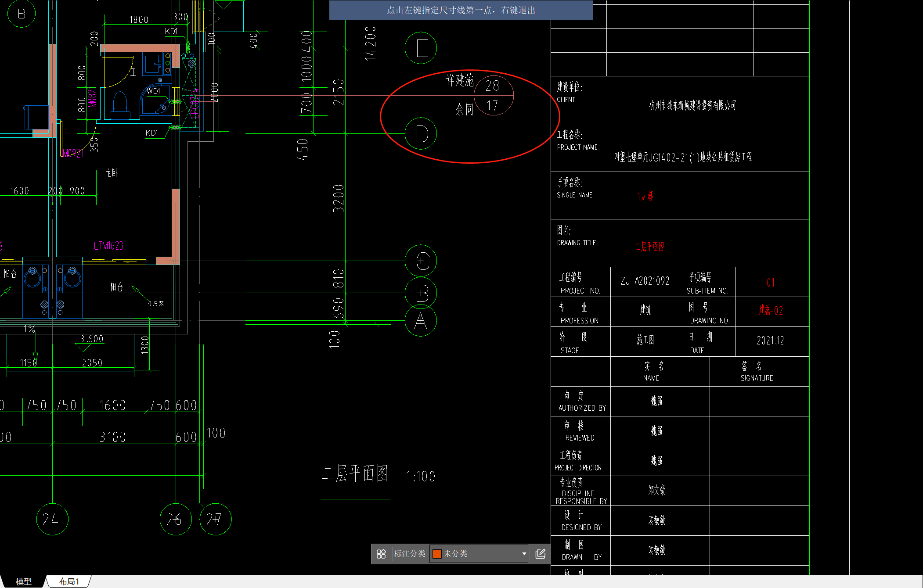Screen dimensions: 923x588
Task: Click the DRAWING TITLE label
Action: pos(577,243)
